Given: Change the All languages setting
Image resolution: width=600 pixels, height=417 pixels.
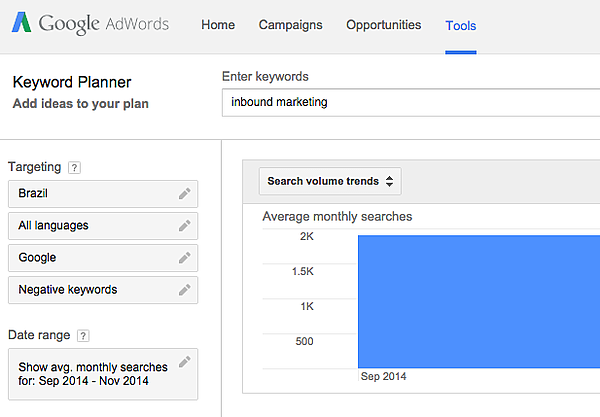Looking at the screenshot, I should tap(90, 226).
